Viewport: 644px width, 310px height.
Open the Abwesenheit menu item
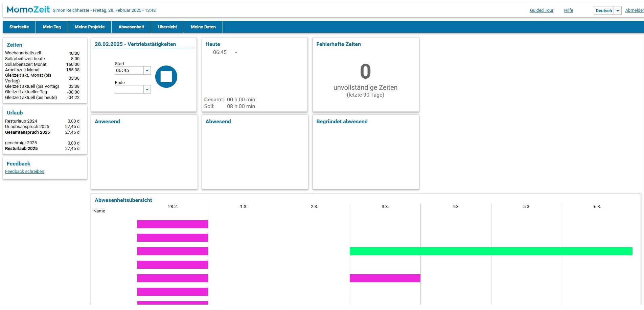coord(131,27)
